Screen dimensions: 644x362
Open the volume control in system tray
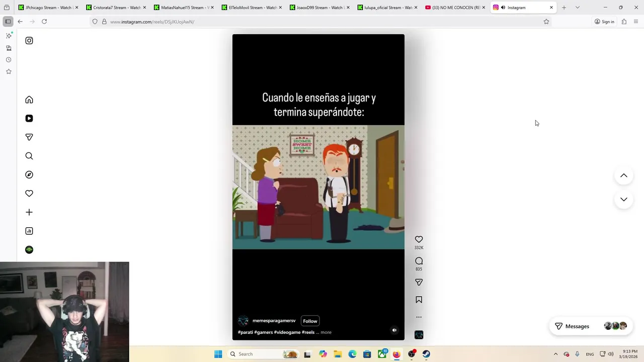(x=611, y=354)
